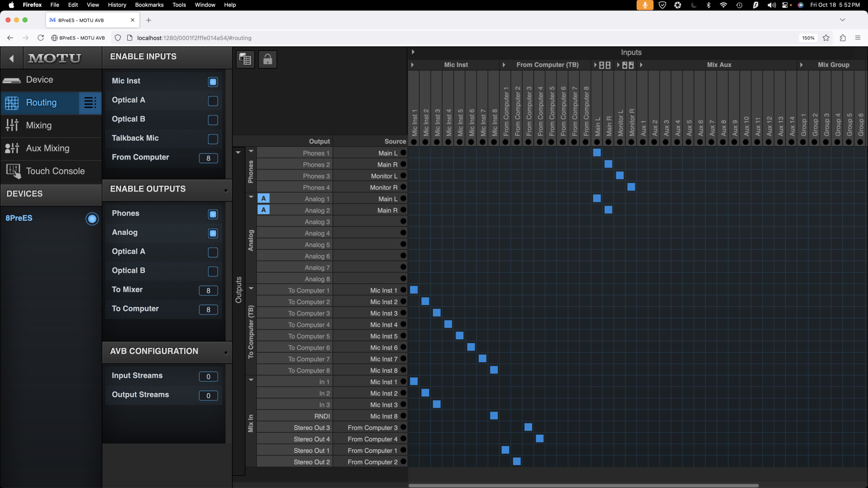Click the Aux Mixing icon
This screenshot has width=868, height=488.
tap(12, 148)
